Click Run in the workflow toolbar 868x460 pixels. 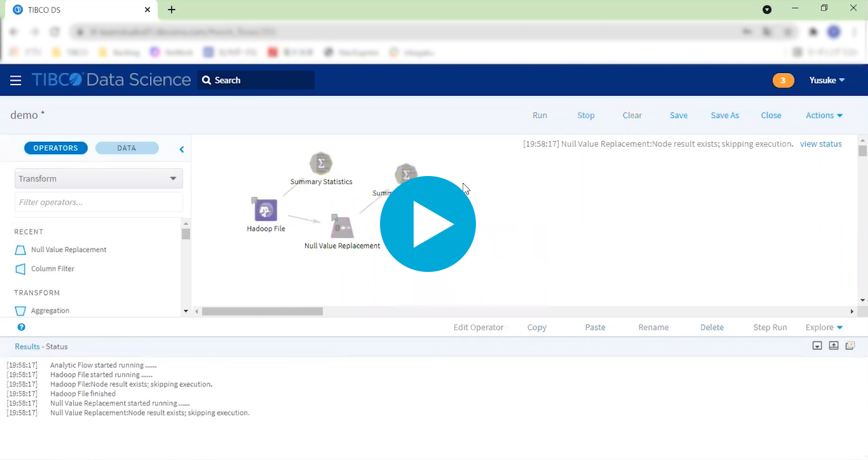[x=539, y=115]
